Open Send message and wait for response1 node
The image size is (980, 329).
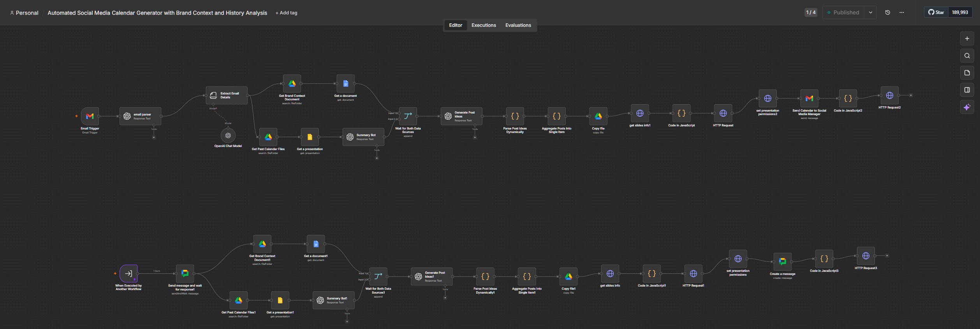pos(185,273)
